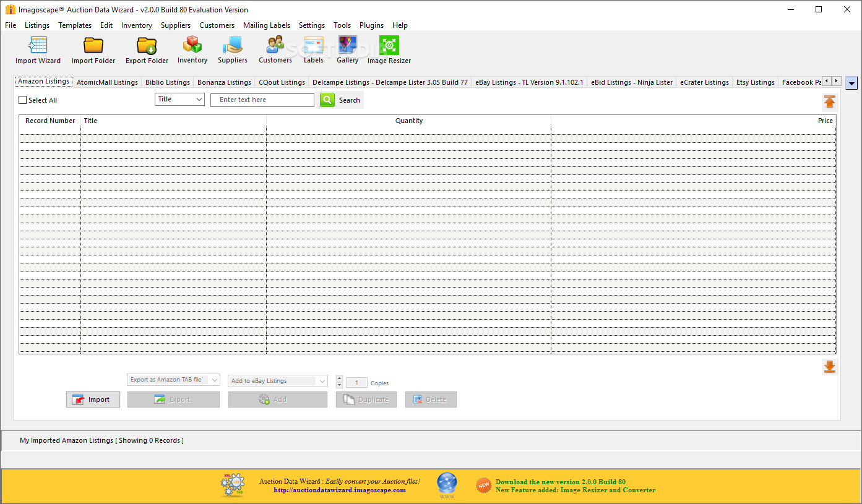Open the Title search field dropdown

(x=179, y=99)
